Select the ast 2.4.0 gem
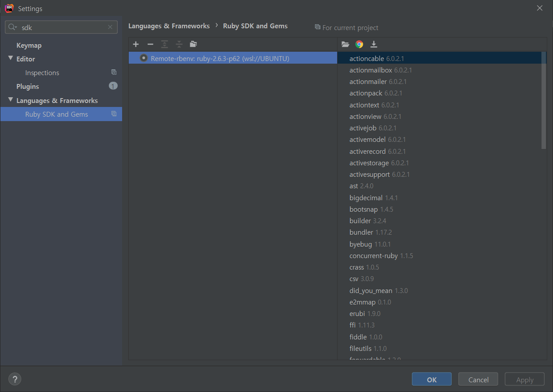The height and width of the screenshot is (392, 553). [x=442, y=186]
